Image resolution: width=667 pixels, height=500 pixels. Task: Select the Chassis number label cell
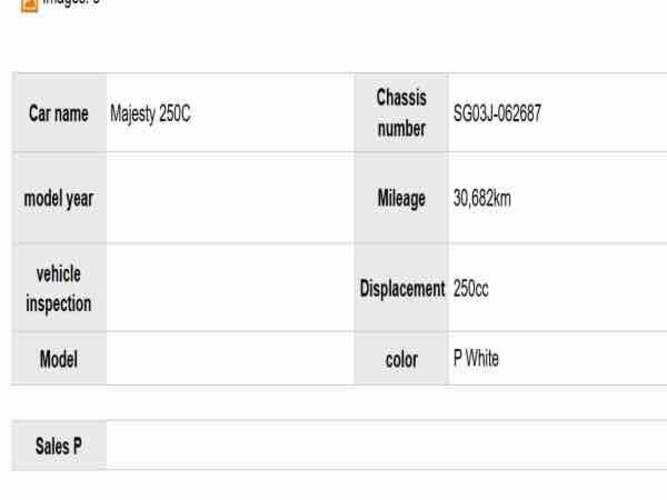coord(401,114)
